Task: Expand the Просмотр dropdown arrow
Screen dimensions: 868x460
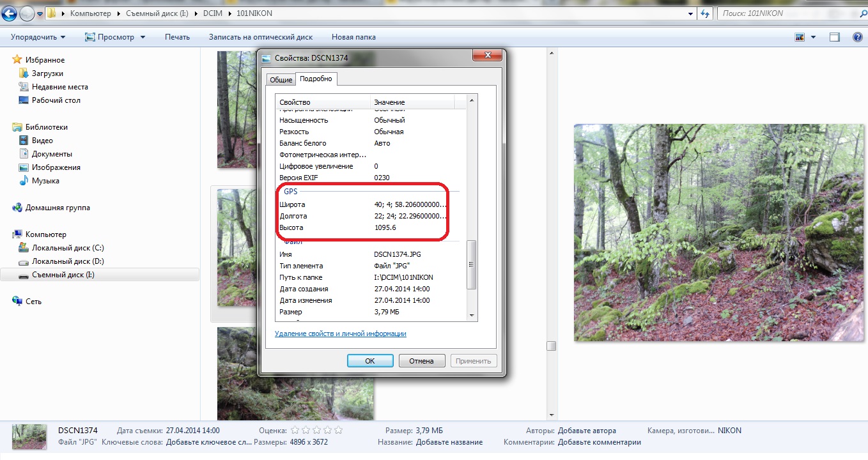Action: pos(143,37)
